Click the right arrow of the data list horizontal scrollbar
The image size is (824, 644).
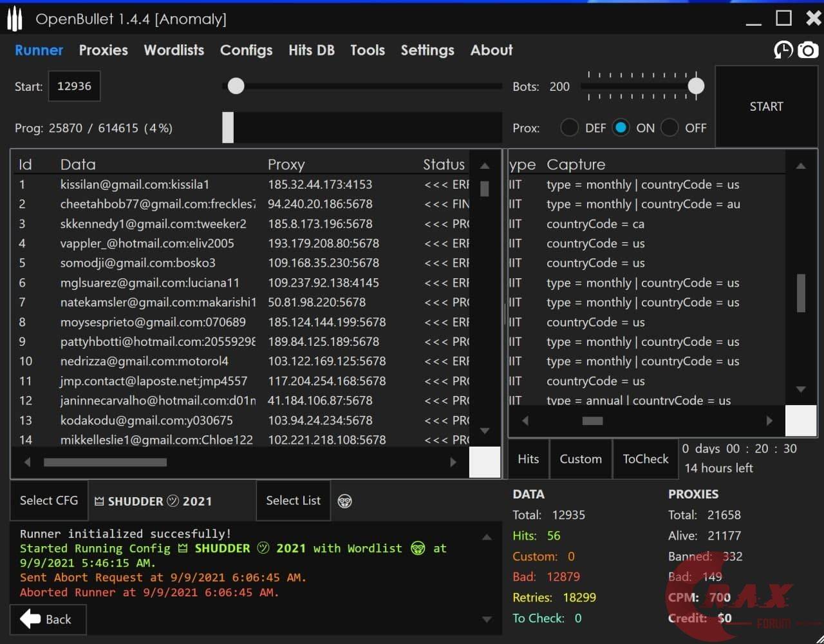tap(453, 462)
